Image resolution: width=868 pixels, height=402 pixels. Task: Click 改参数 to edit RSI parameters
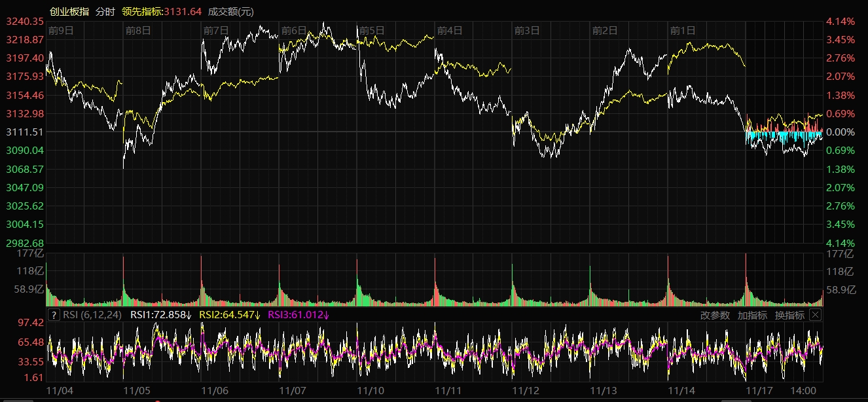click(x=715, y=315)
